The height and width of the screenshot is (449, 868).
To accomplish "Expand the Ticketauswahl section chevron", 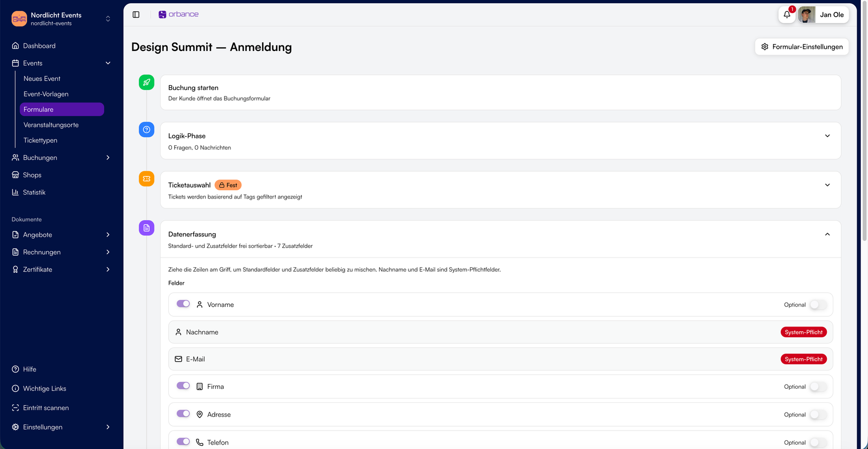I will (x=827, y=185).
